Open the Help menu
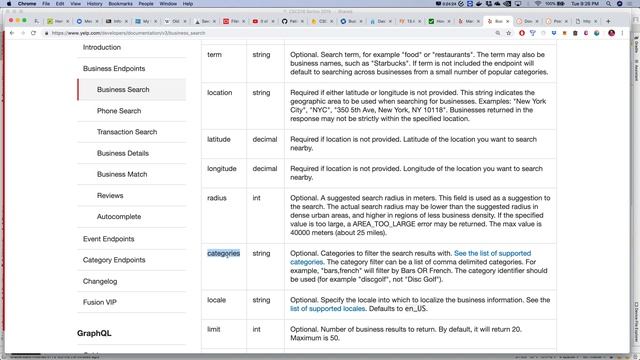 pos(188,4)
